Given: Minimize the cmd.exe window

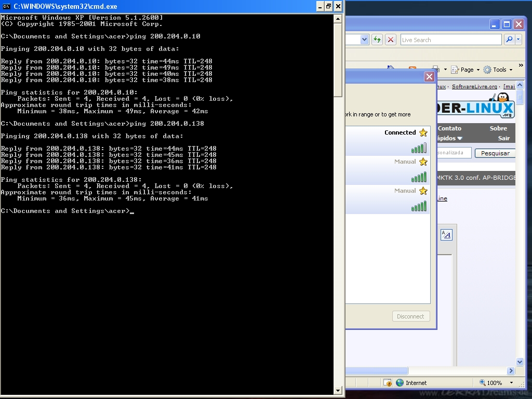Looking at the screenshot, I should click(x=320, y=6).
